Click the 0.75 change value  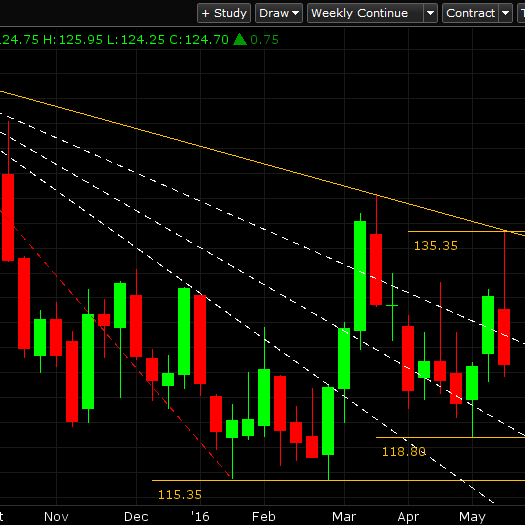265,40
